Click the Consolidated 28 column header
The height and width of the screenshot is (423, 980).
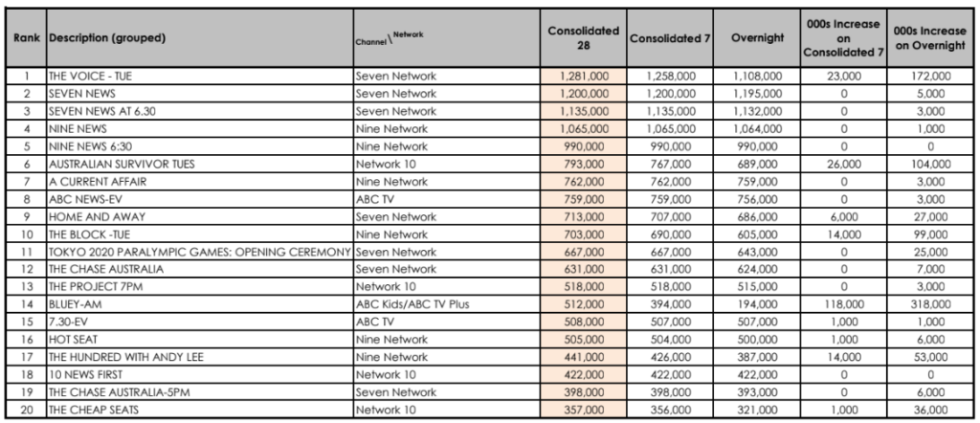[x=583, y=37]
